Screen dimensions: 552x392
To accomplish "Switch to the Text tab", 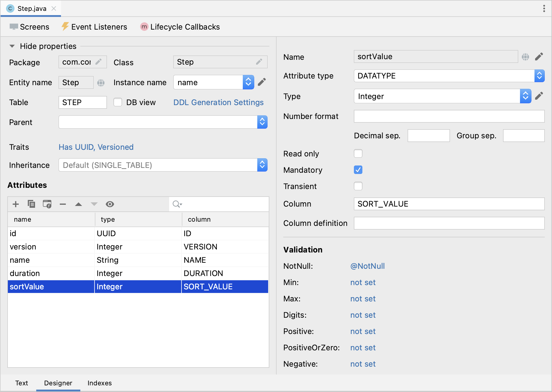I will click(21, 383).
